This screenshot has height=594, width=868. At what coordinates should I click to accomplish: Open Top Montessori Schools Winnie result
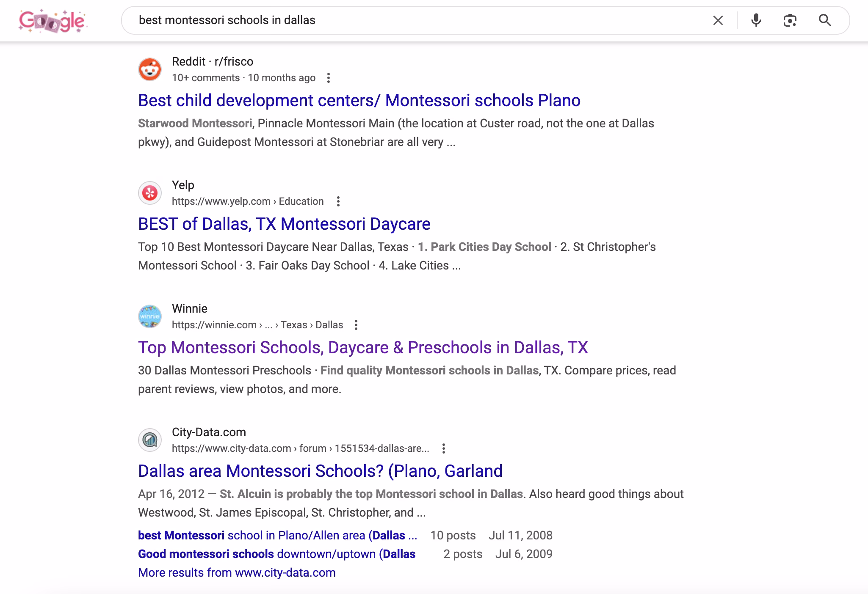pyautogui.click(x=363, y=348)
